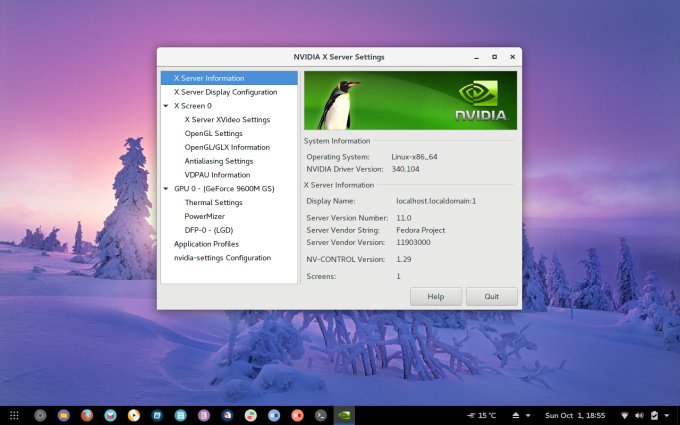Open the green and red switches taskbar icon
680x425 pixels.
(x=251, y=415)
